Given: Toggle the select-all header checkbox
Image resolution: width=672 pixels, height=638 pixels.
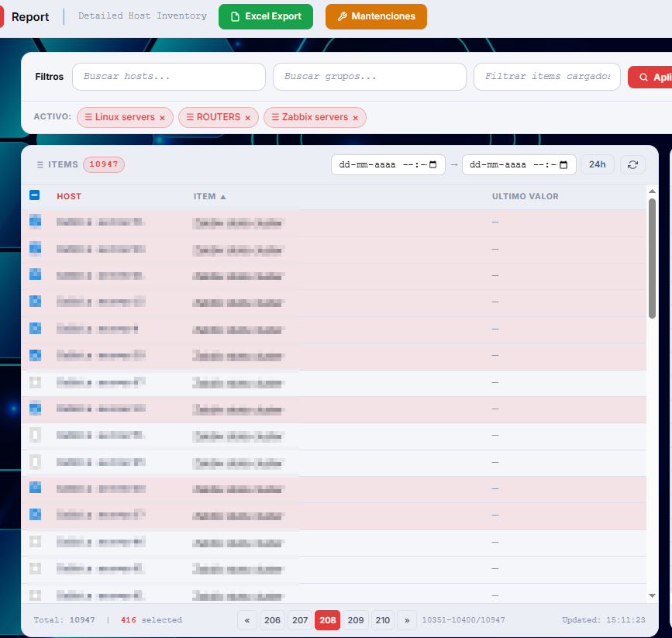Looking at the screenshot, I should pos(35,195).
